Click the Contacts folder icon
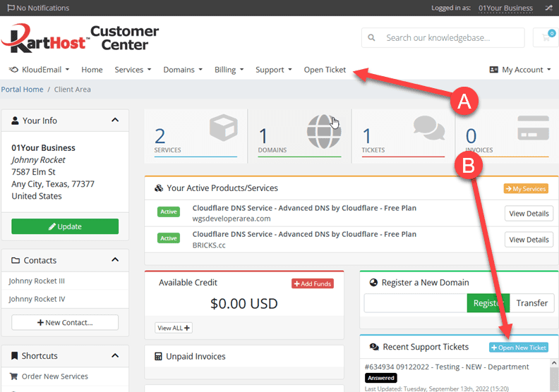Screen dimensions: 559x392 [16, 260]
